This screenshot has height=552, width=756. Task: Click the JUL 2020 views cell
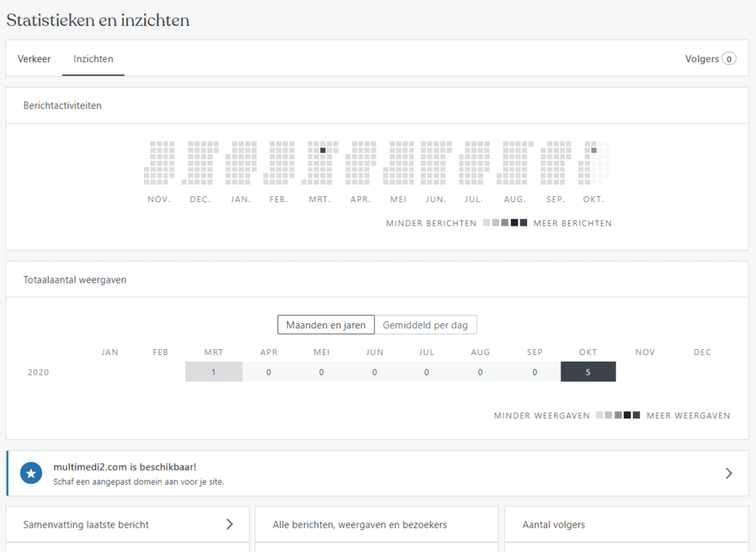(x=427, y=372)
